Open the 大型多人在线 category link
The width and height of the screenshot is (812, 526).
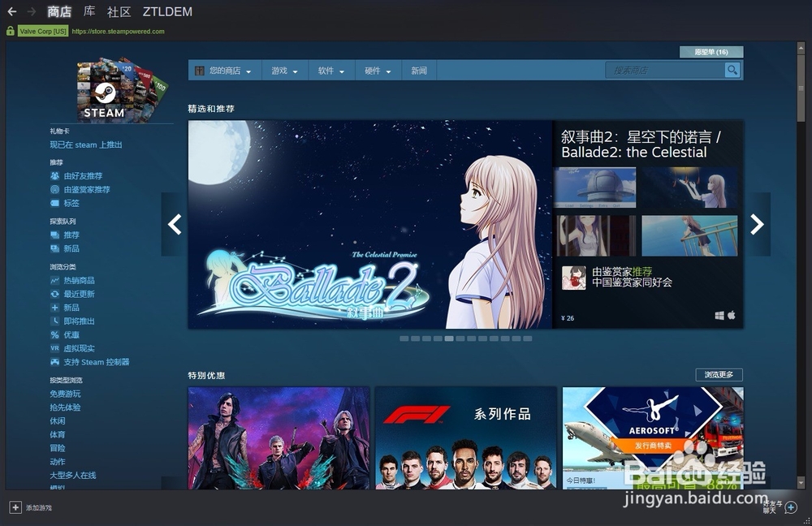pyautogui.click(x=73, y=475)
